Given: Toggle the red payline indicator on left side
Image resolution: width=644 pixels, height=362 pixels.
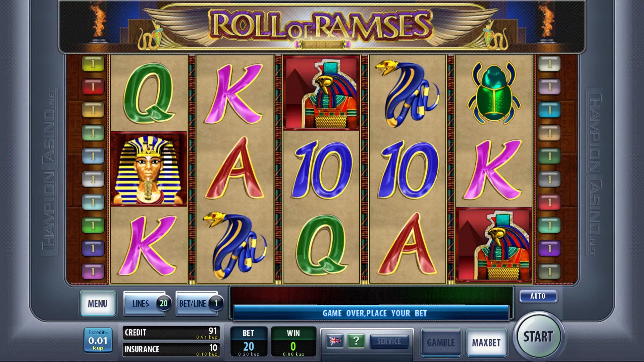Looking at the screenshot, I should point(93,87).
